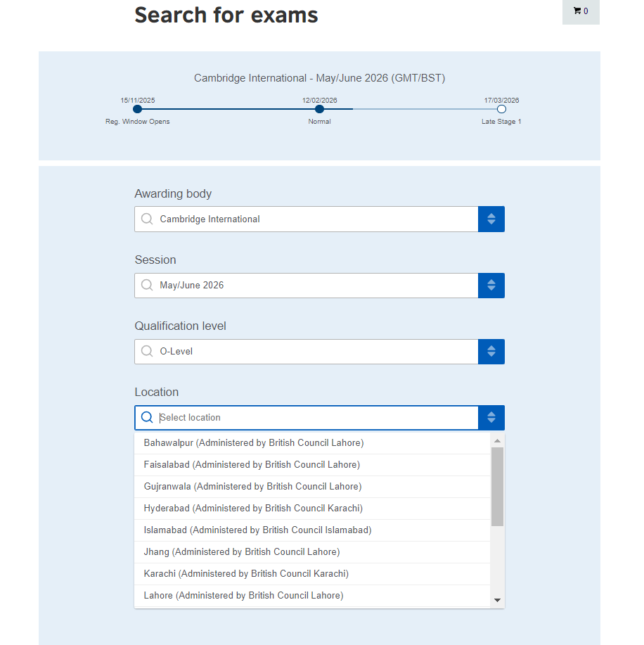
Task: Pick Hyderabad administered by Karachi
Action: (x=253, y=509)
